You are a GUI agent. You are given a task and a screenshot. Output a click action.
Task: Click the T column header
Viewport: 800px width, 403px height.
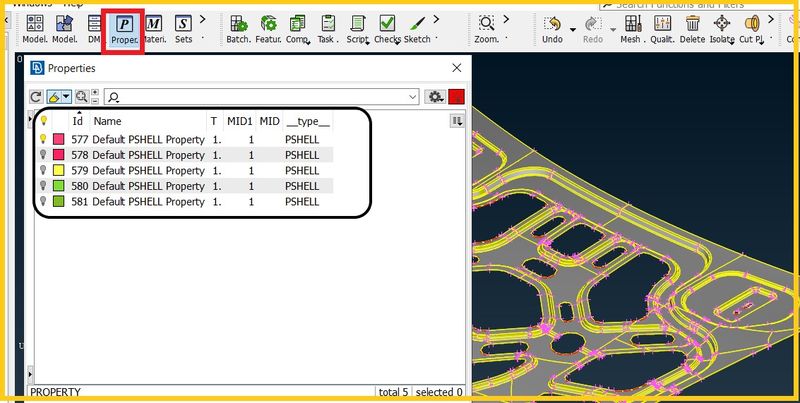(214, 121)
